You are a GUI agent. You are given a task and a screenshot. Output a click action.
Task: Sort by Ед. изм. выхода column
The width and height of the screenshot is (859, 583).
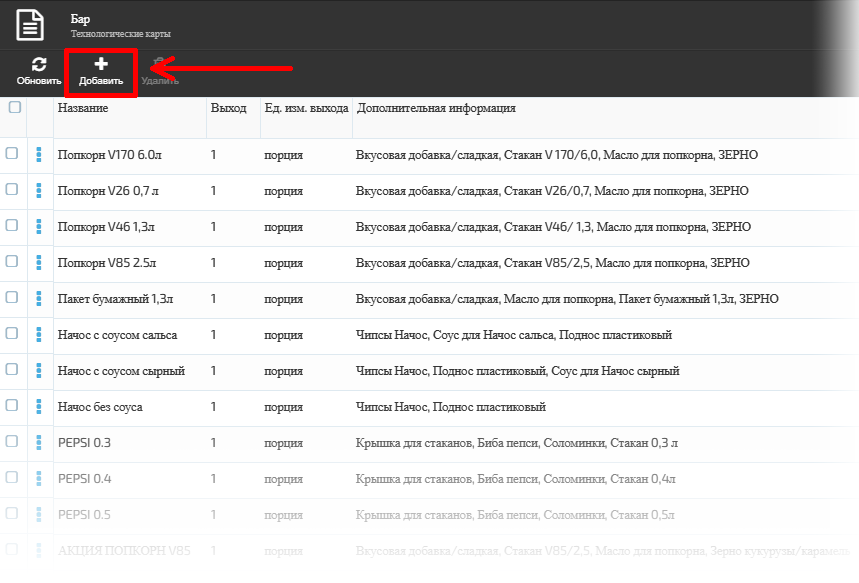pos(305,108)
